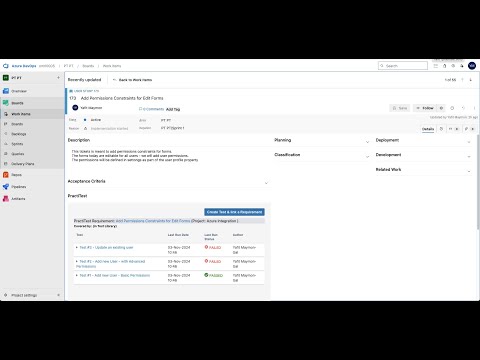480x360 pixels.
Task: Click the Save button
Action: click(x=400, y=108)
